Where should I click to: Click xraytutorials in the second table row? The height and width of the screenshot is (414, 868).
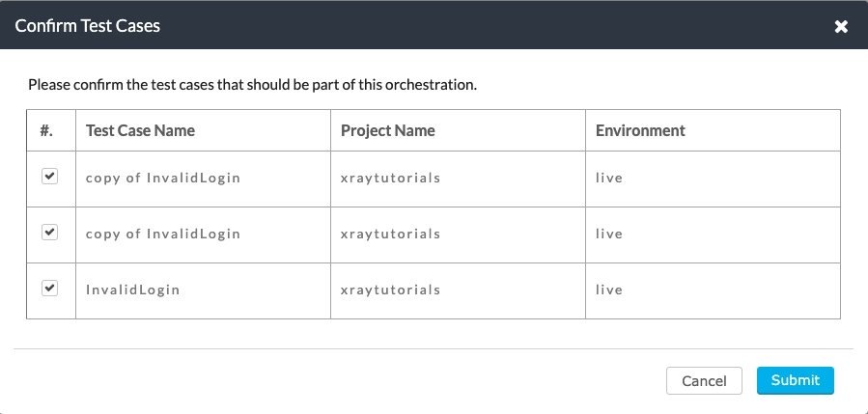(391, 235)
